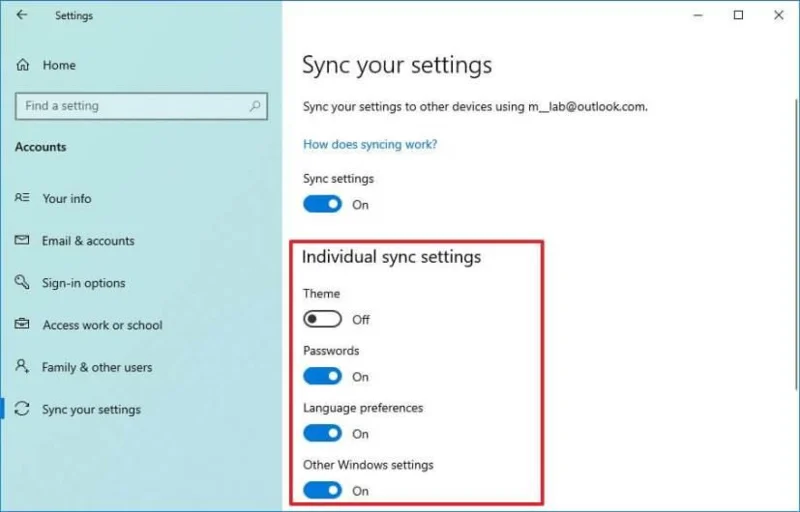Viewport: 800px width, 512px height.
Task: Select Sync your settings in sidebar
Action: tap(91, 409)
